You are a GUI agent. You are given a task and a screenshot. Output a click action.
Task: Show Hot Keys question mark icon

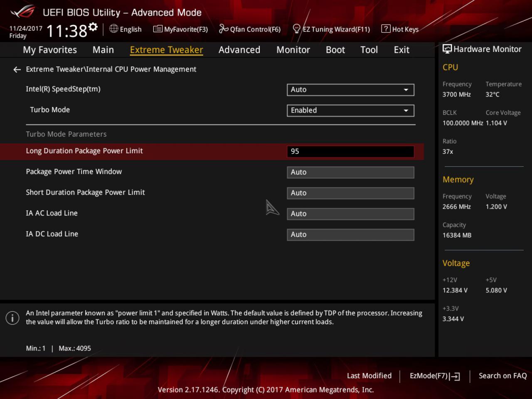(386, 29)
